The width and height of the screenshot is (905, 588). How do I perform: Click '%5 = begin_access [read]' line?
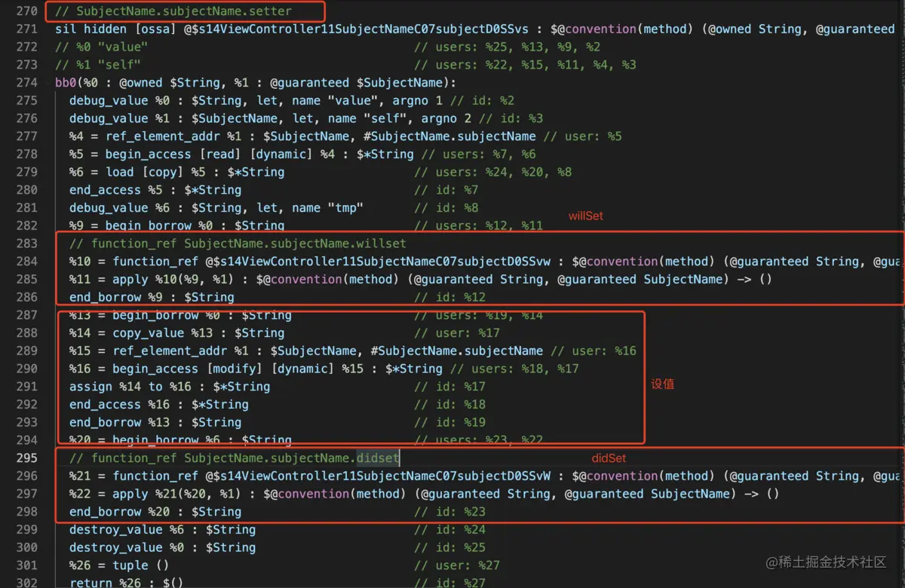pyautogui.click(x=302, y=155)
